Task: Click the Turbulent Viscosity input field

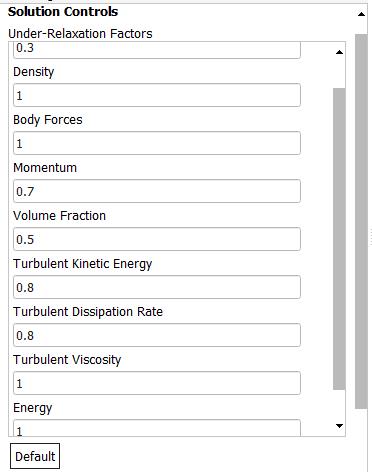Action: click(x=157, y=383)
